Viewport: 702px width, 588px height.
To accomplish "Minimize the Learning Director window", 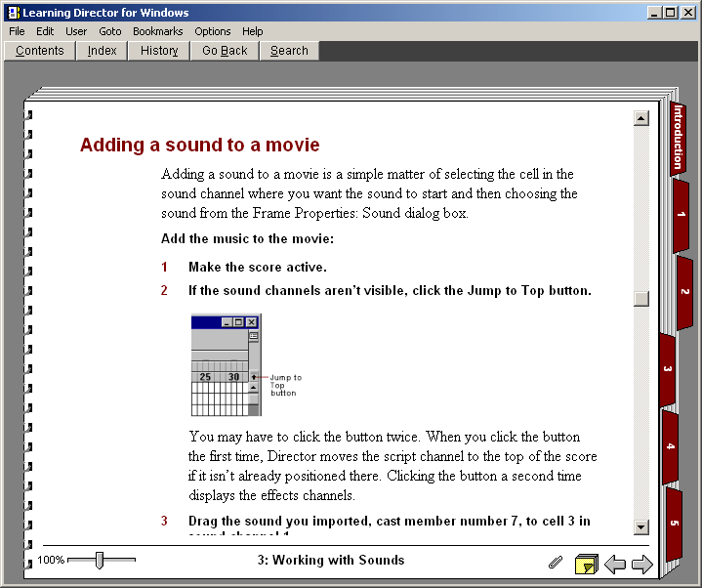I will 654,12.
